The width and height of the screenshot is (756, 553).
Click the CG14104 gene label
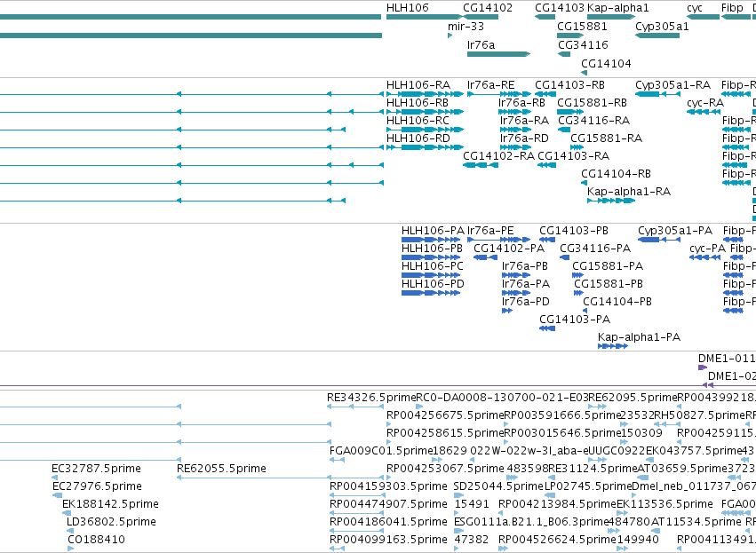click(x=606, y=64)
